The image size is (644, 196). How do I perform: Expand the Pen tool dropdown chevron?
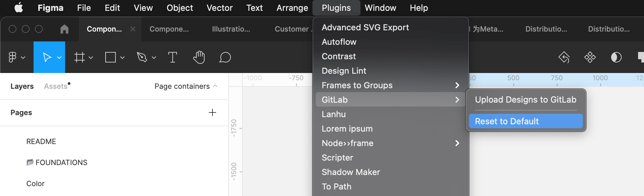pos(154,58)
